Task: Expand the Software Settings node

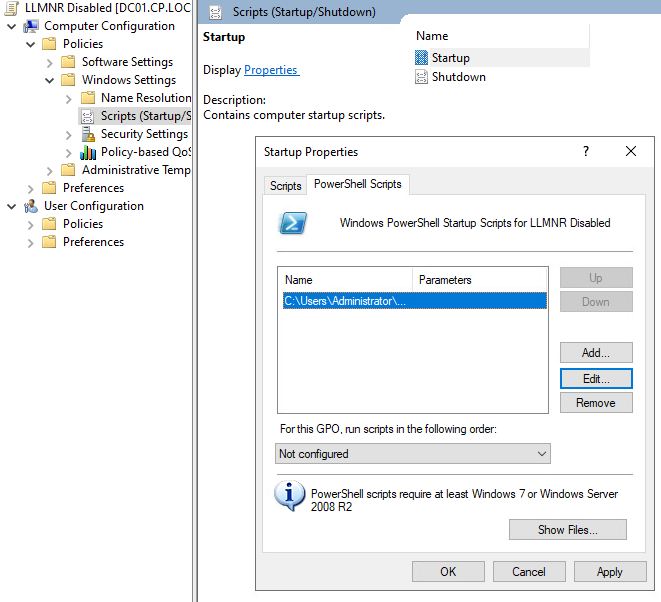Action: tap(50, 62)
